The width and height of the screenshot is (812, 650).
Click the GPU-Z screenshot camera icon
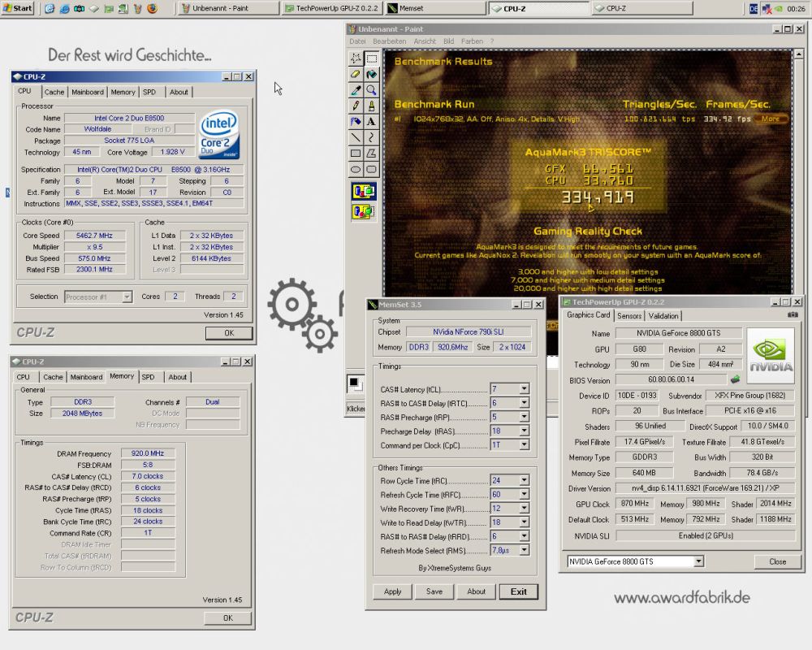(793, 314)
